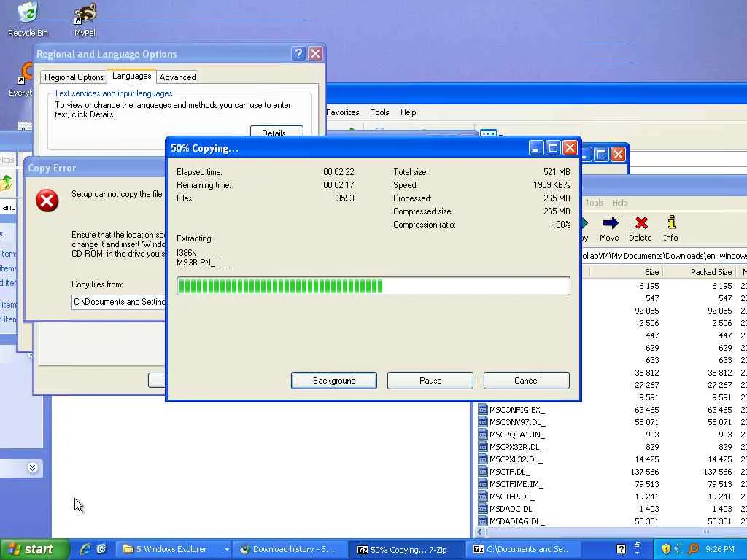747x560 pixels.
Task: Click the 9:26 PM clock
Action: click(719, 549)
